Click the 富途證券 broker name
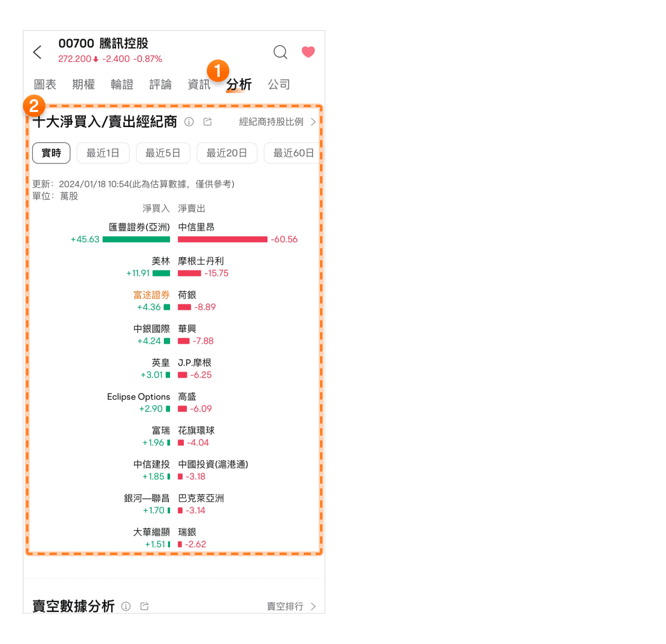666x644 pixels. click(x=151, y=295)
